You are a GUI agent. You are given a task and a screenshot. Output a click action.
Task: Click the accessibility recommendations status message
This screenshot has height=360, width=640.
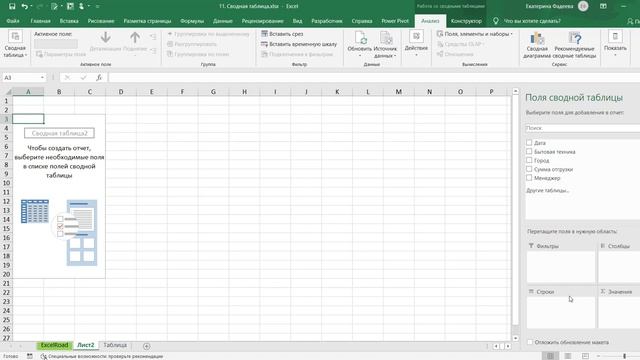click(x=102, y=356)
